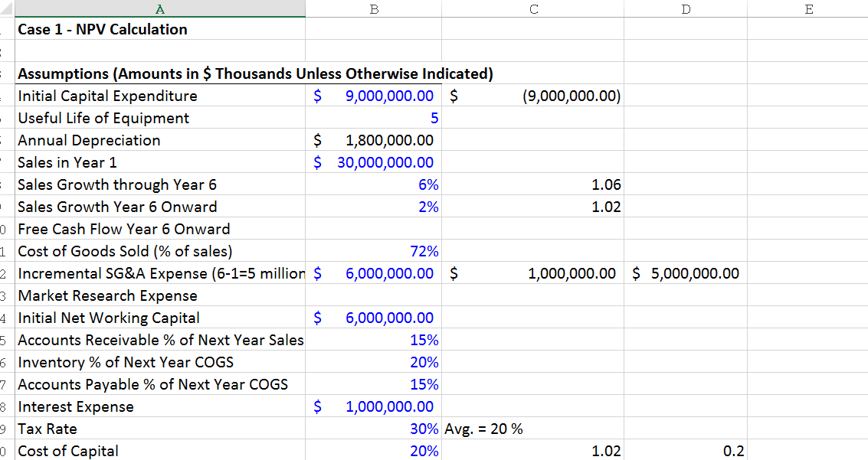Select the 5,000,000.00 value in column D

[686, 273]
